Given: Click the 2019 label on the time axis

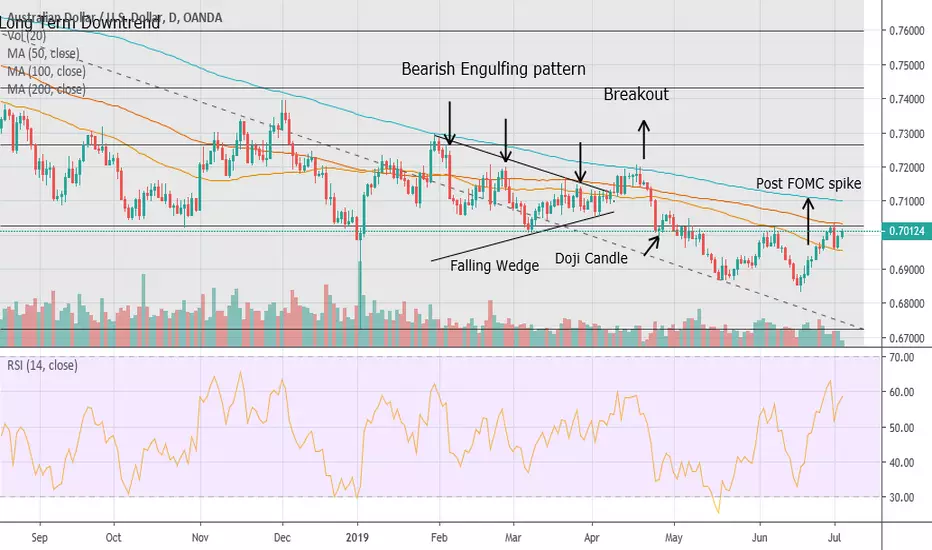Looking at the screenshot, I should [x=357, y=538].
